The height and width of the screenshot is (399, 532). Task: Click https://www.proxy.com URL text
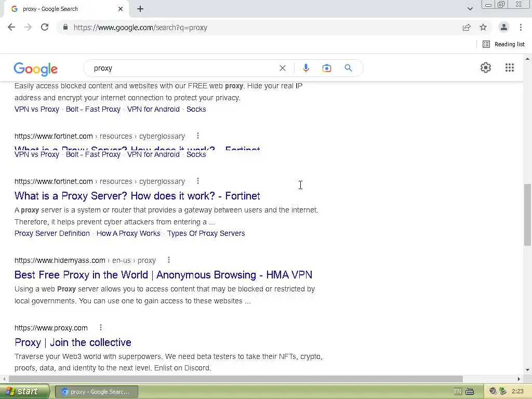pyautogui.click(x=51, y=328)
